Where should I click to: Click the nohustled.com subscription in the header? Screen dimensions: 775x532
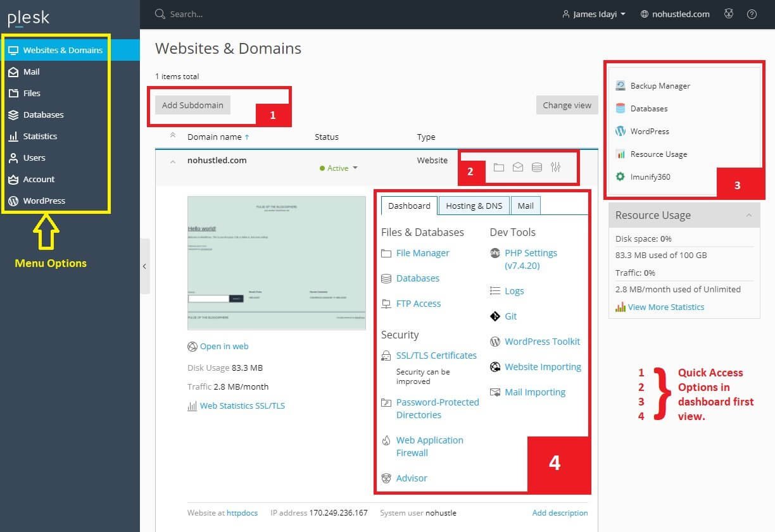(675, 14)
